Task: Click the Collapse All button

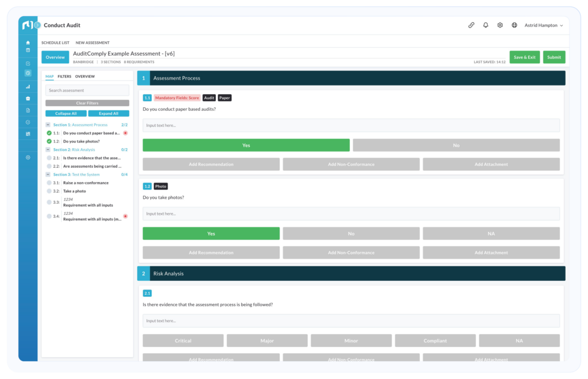Action: 65,113
